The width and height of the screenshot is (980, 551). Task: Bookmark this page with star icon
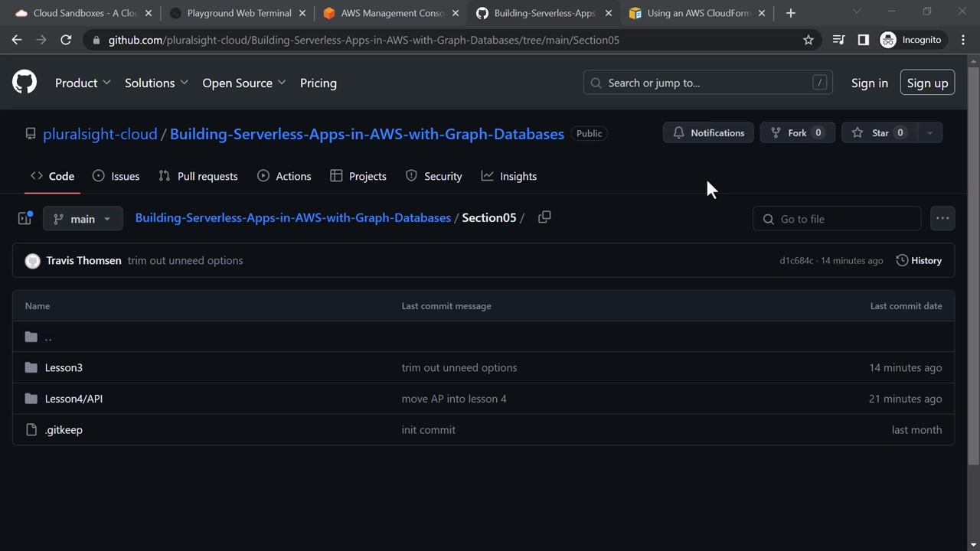point(808,40)
